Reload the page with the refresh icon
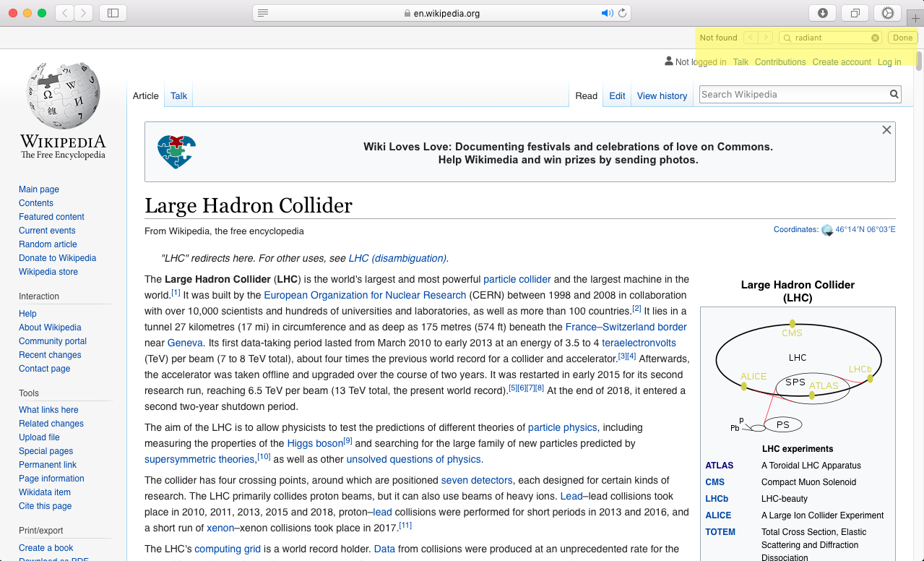This screenshot has width=924, height=561. coord(623,13)
